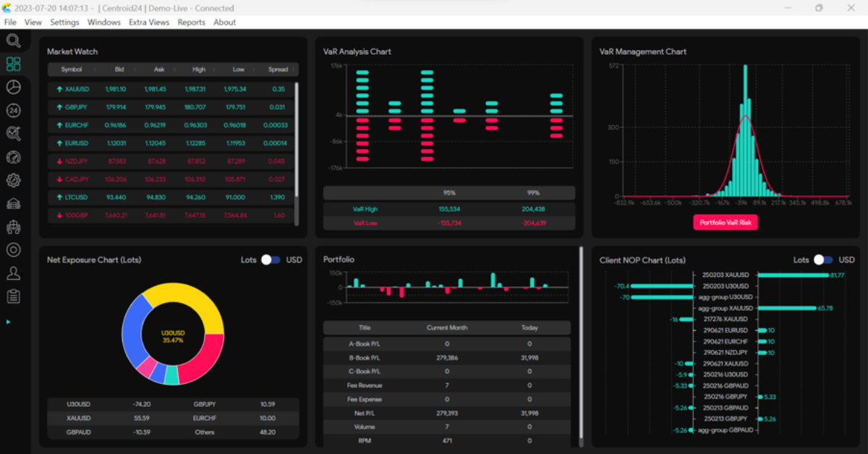Viewport: 868px width, 454px height.
Task: Select the CADJPY symbol in Market Watch
Action: 77,179
